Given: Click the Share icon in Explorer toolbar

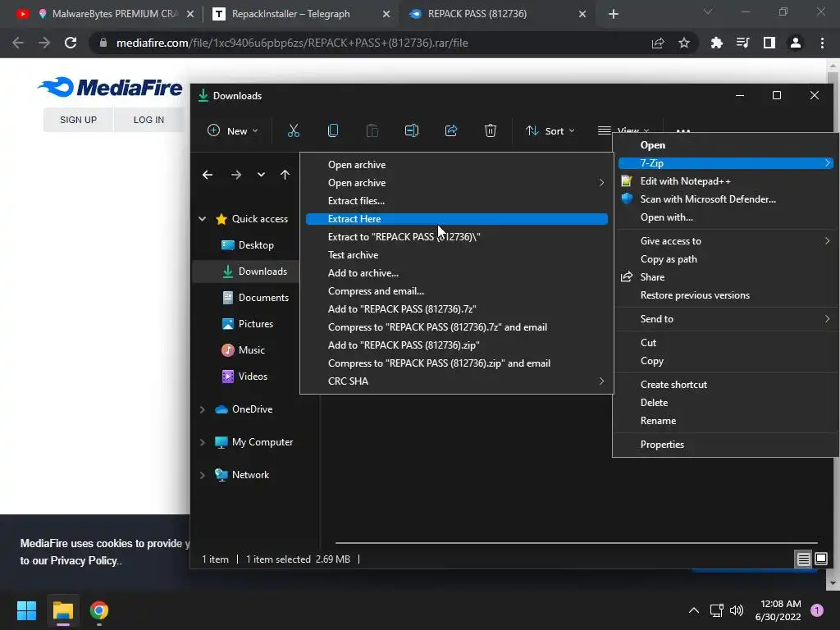Looking at the screenshot, I should click(451, 130).
